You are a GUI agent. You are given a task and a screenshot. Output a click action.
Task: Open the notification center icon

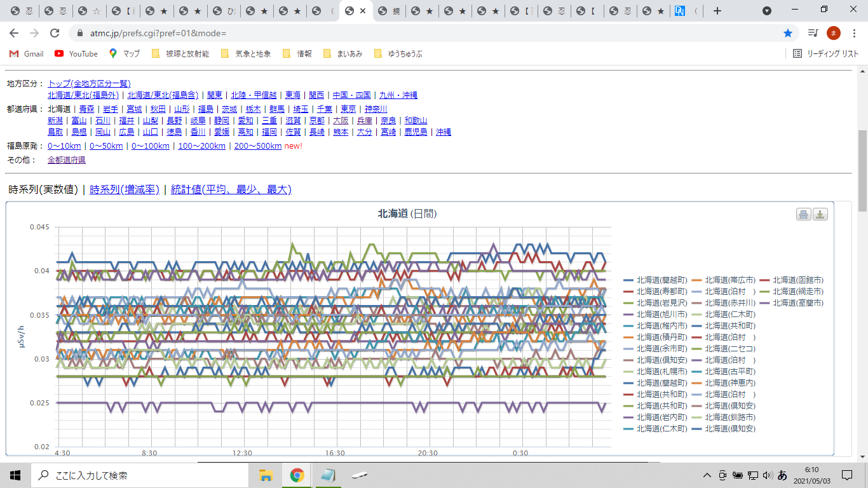[847, 475]
